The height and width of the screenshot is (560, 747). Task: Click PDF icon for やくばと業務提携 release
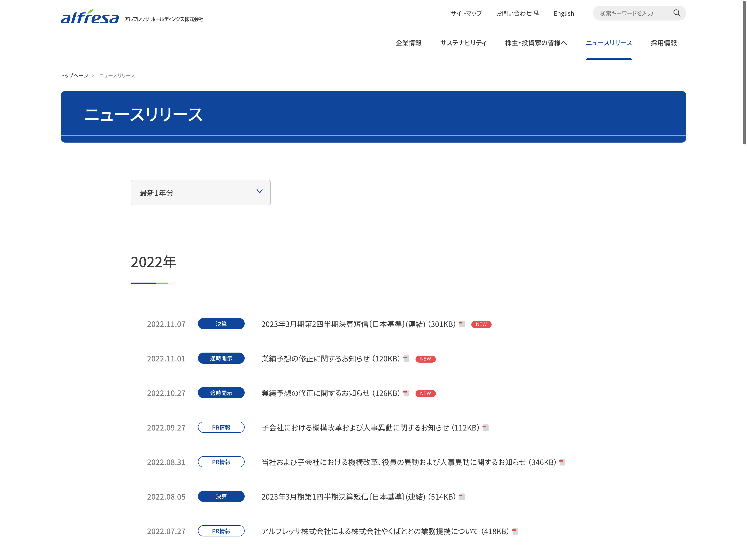(x=515, y=531)
